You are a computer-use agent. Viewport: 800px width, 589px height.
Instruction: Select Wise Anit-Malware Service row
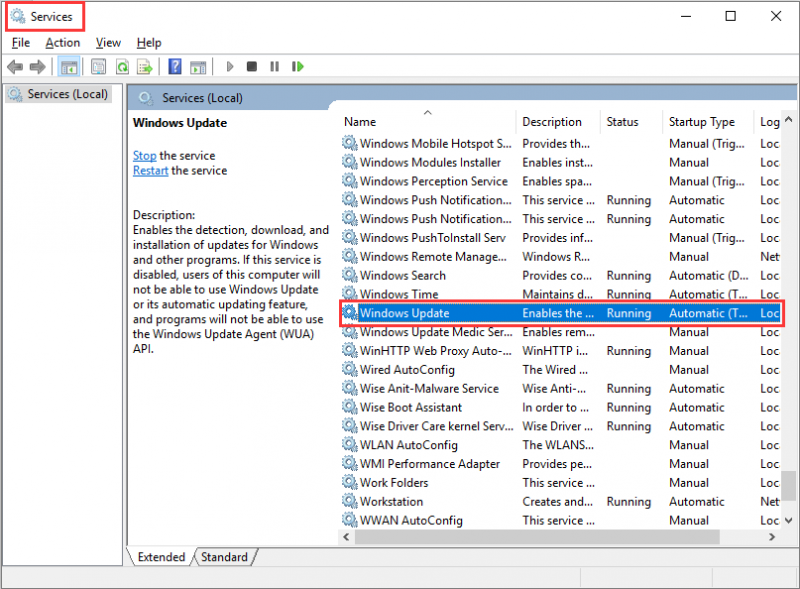560,388
